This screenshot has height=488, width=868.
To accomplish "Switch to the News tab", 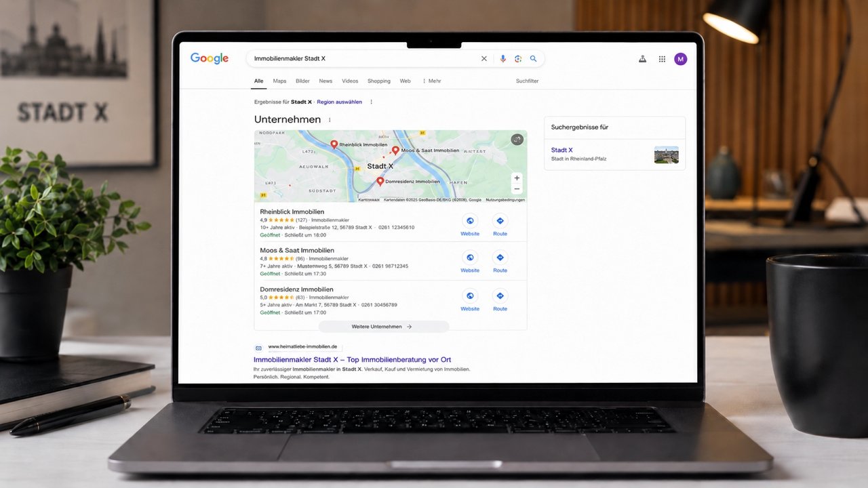I will (x=325, y=81).
